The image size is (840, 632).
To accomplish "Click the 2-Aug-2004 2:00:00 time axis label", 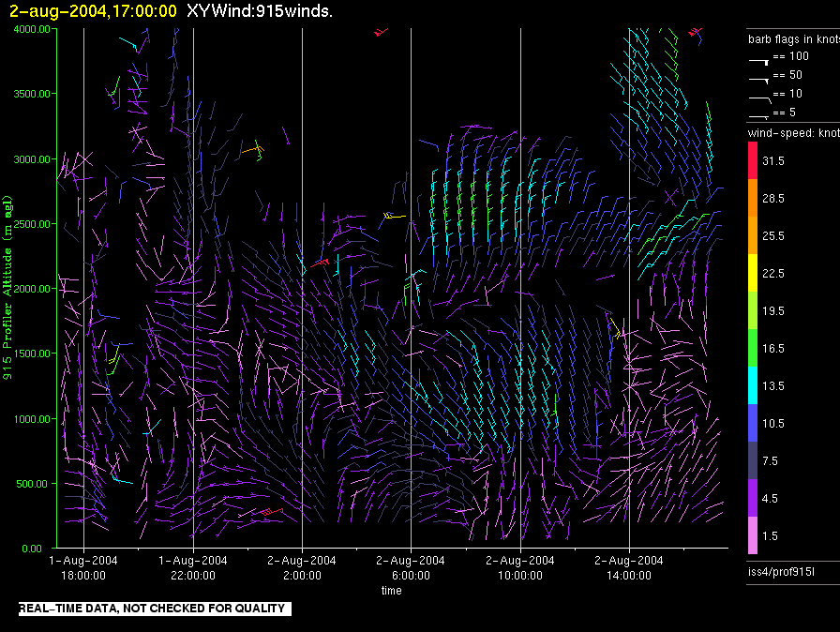I will [302, 567].
